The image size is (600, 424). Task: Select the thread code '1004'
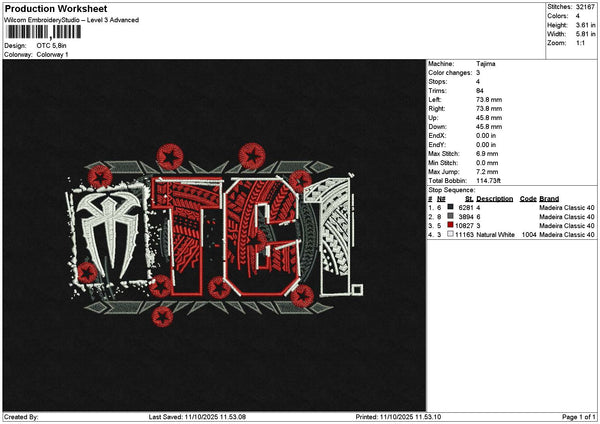click(x=529, y=235)
